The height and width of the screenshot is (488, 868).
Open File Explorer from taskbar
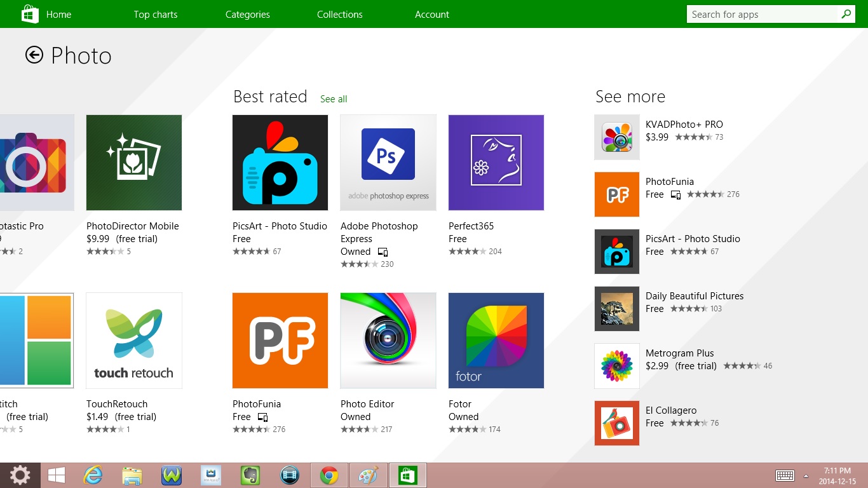point(132,475)
